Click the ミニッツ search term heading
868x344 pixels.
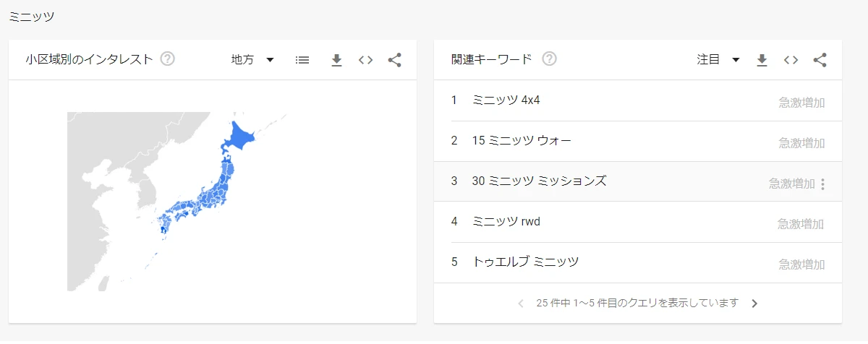tap(31, 16)
